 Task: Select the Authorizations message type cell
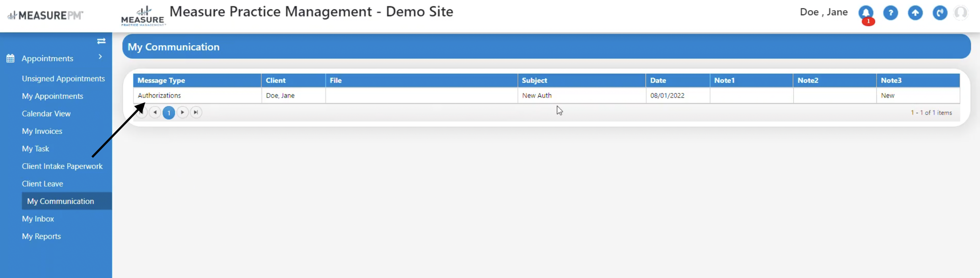point(197,95)
